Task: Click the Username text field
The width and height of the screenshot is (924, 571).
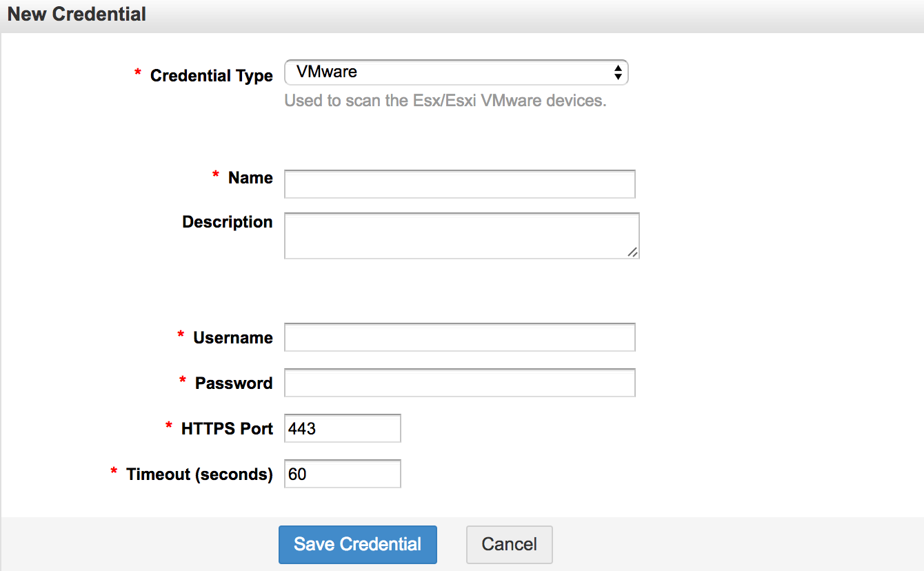Action: pos(459,337)
